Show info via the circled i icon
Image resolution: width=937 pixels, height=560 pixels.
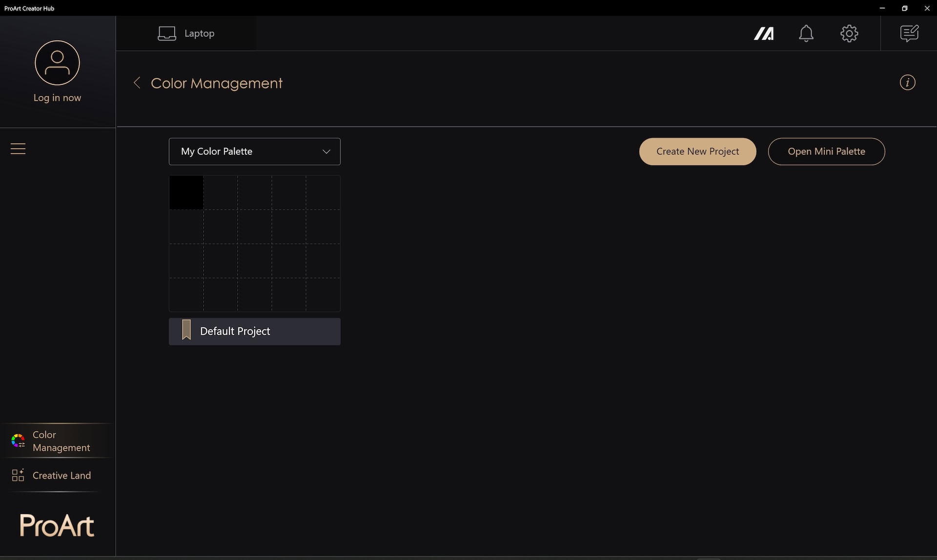(x=908, y=82)
